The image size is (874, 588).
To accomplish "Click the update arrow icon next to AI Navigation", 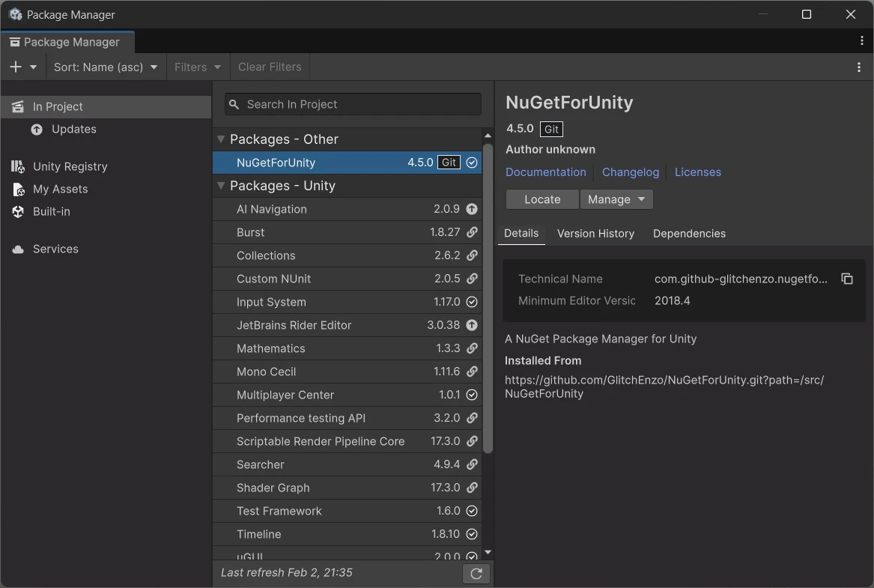I will (472, 209).
